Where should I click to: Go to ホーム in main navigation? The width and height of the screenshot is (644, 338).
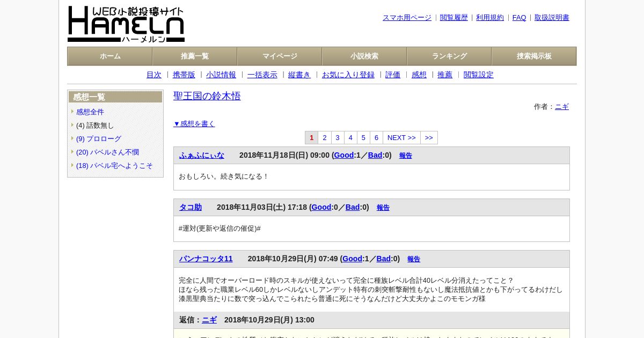click(x=110, y=56)
